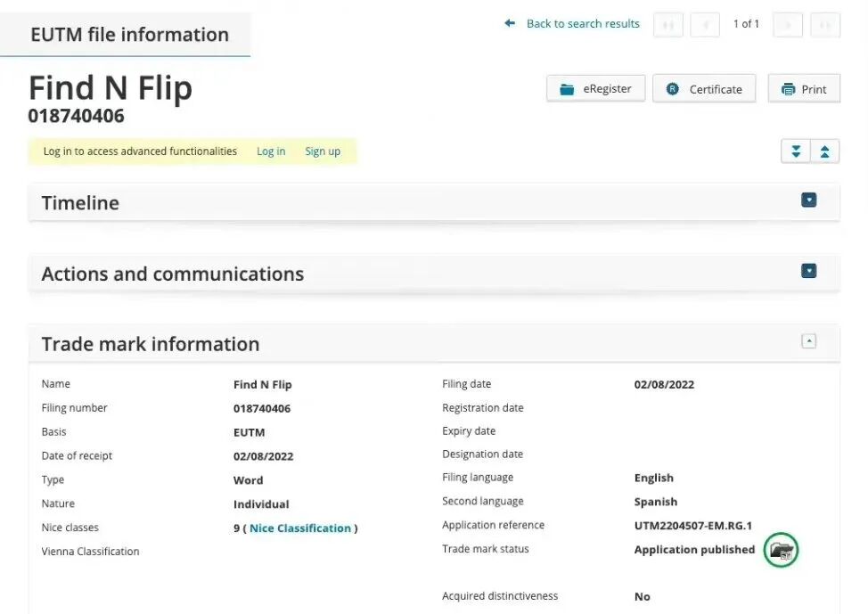
Task: Go to previous search result
Action: pos(705,25)
